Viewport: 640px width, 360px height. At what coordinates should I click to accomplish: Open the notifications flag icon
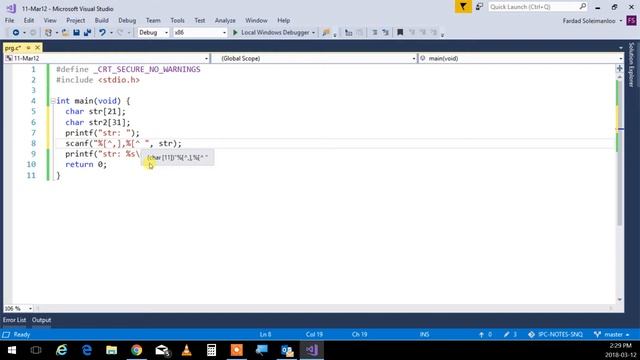(x=463, y=7)
